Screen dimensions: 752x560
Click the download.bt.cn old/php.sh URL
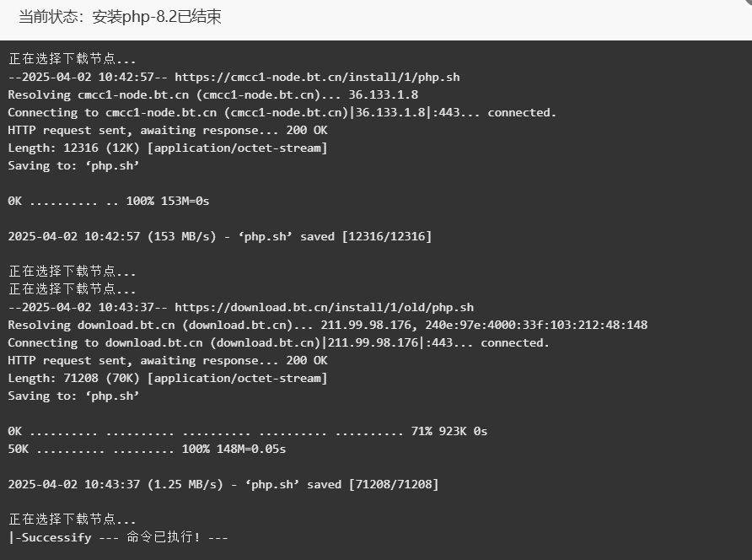tap(324, 307)
